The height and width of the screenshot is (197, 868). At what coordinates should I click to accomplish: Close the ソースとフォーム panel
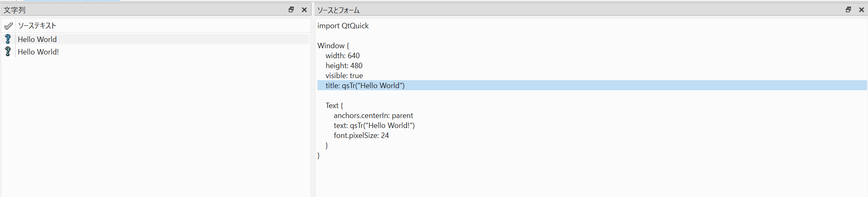[x=861, y=10]
